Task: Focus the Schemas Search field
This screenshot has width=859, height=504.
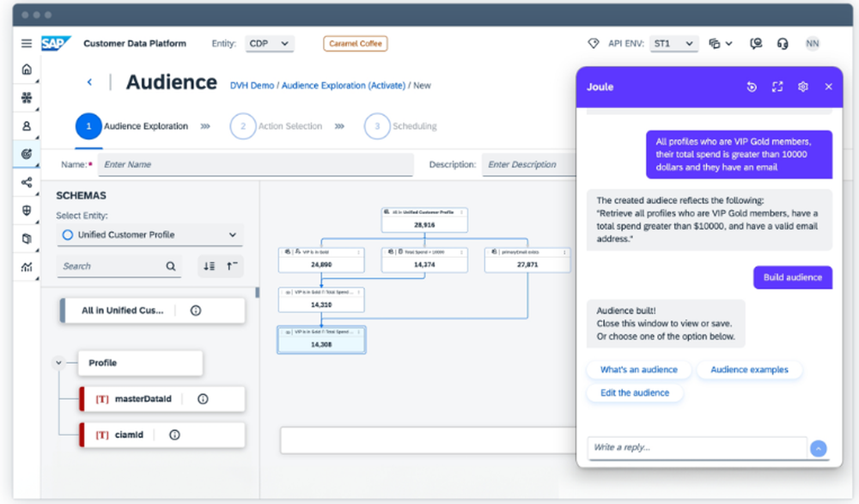Action: (x=111, y=266)
